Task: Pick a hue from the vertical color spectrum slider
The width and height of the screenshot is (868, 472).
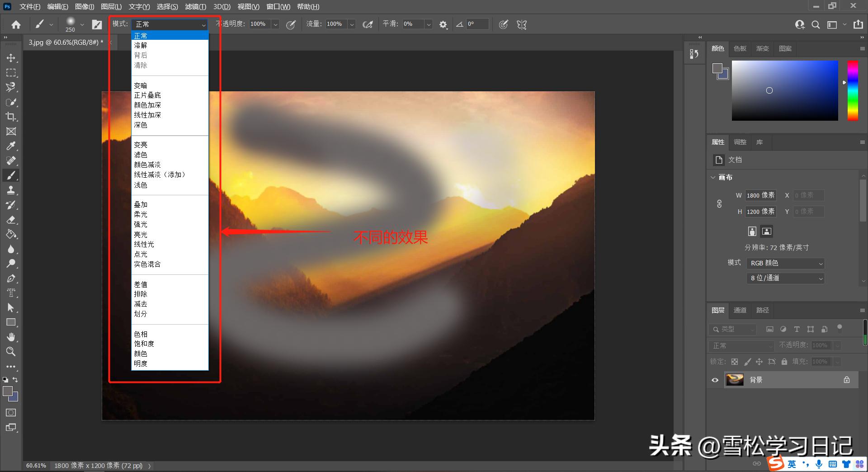Action: [854, 90]
